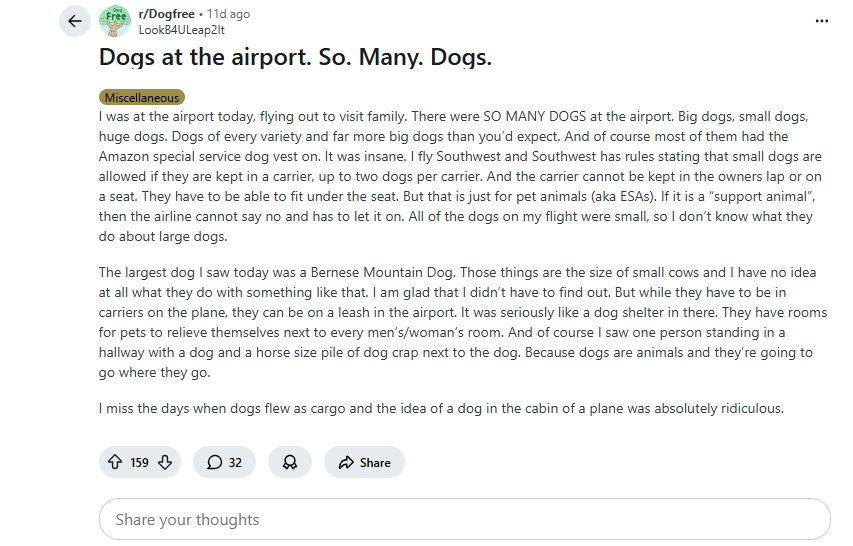853x546 pixels.
Task: Click the post title about airport dogs
Action: 295,57
